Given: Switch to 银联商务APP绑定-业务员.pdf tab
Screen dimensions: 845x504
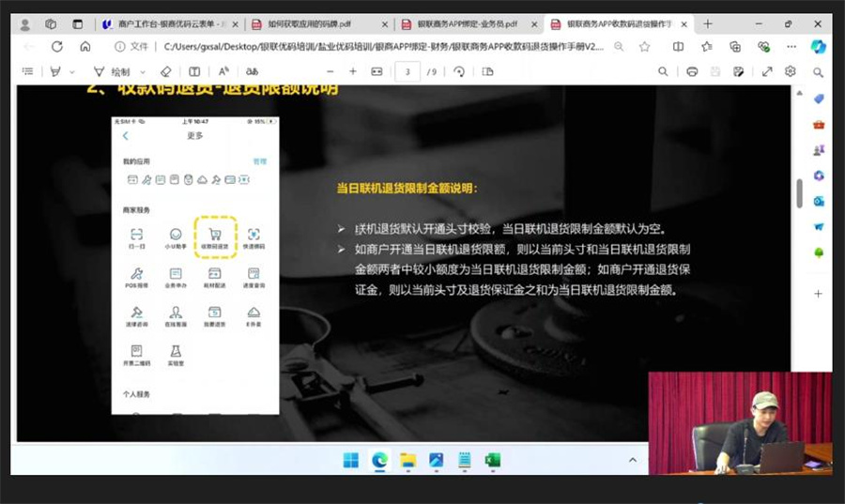Looking at the screenshot, I should [x=468, y=24].
